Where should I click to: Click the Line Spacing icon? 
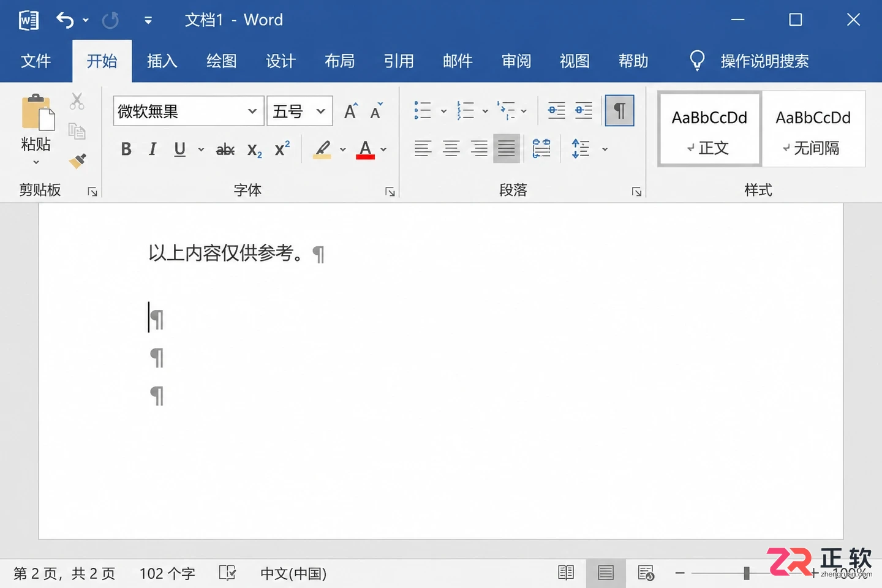pyautogui.click(x=581, y=149)
